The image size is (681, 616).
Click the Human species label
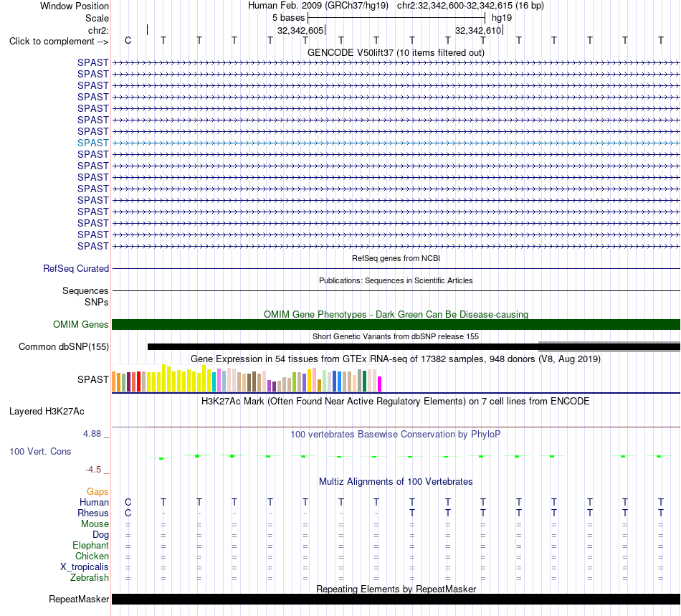[94, 502]
